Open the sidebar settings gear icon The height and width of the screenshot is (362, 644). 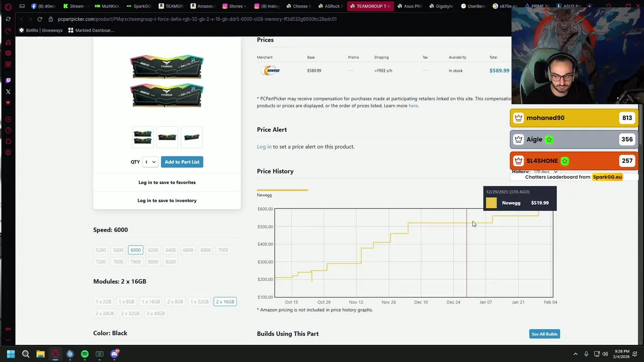(8, 152)
